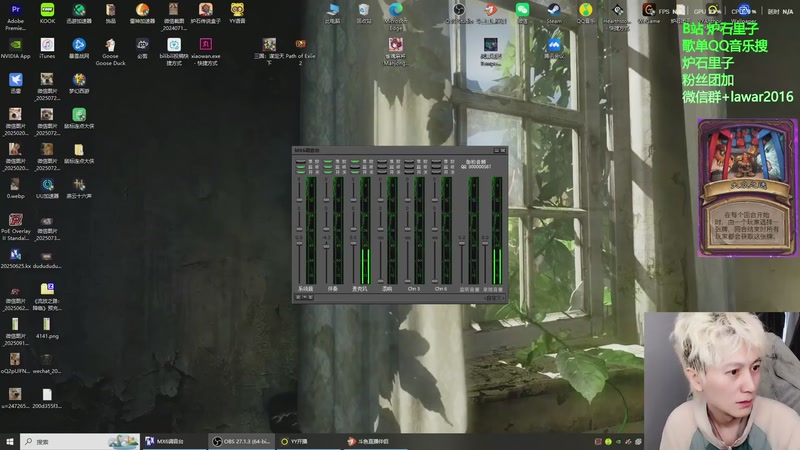Open the Windows Start menu

(x=10, y=442)
